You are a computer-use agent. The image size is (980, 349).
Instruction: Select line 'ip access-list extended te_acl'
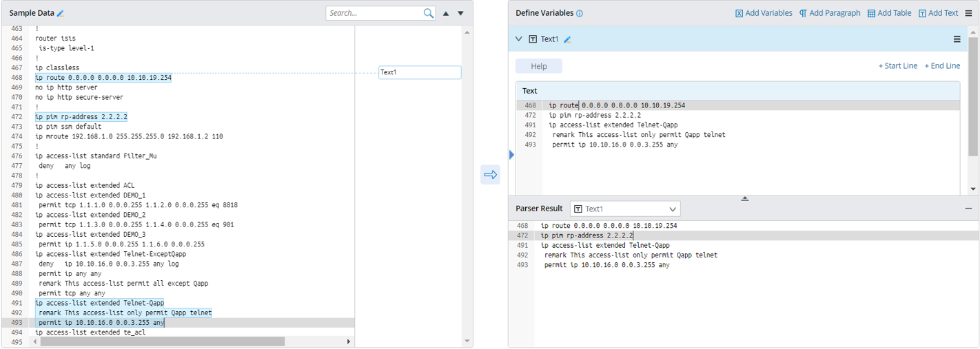(x=90, y=332)
